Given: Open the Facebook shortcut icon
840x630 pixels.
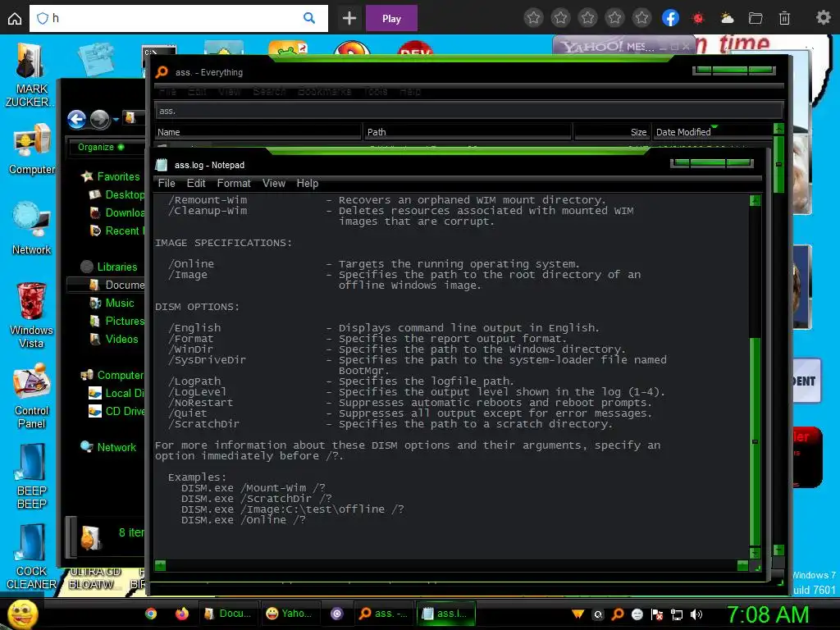Looking at the screenshot, I should click(x=670, y=18).
